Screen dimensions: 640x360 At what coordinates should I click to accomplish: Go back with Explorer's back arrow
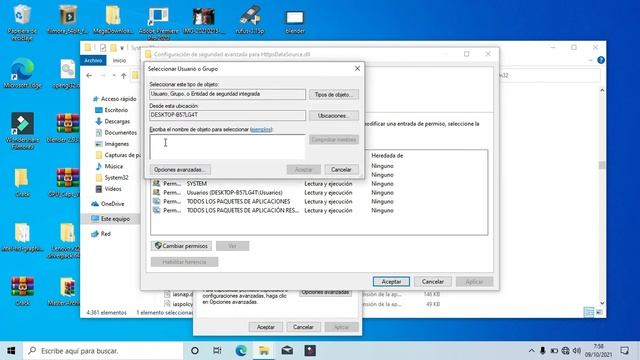click(89, 76)
